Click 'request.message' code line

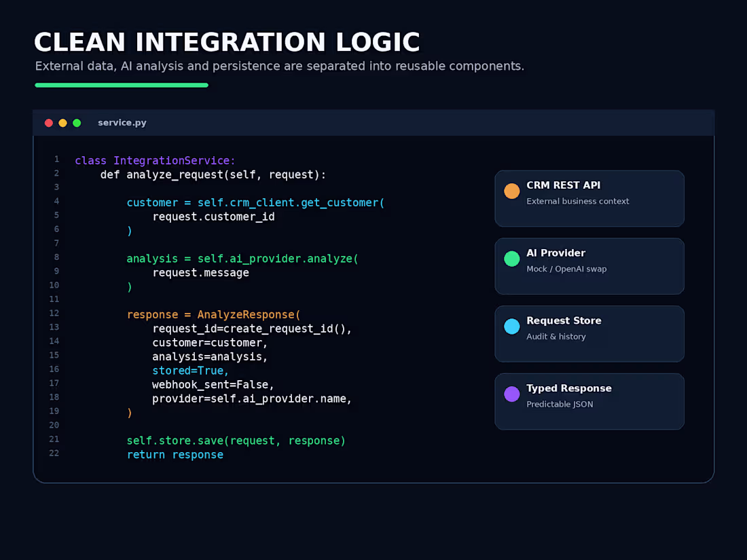200,273
